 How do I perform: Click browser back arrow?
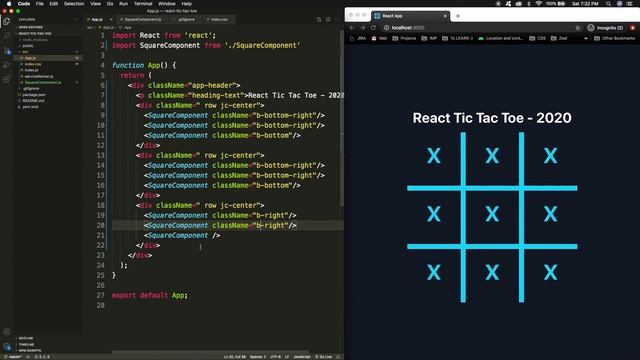tap(352, 28)
